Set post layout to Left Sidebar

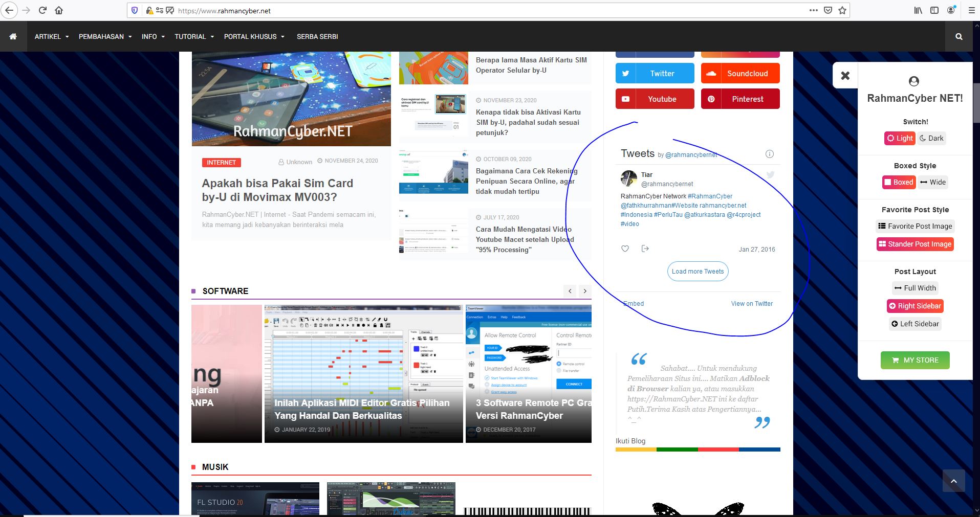(x=915, y=324)
